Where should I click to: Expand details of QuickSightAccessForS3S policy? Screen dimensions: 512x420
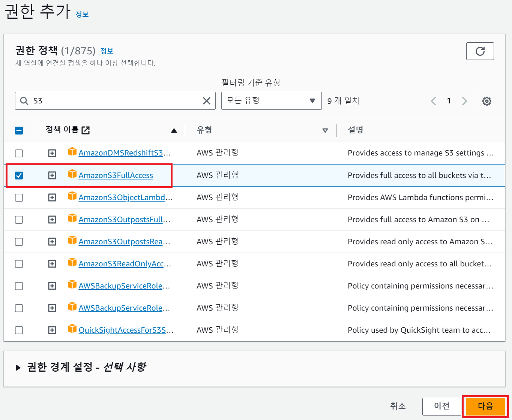click(52, 330)
